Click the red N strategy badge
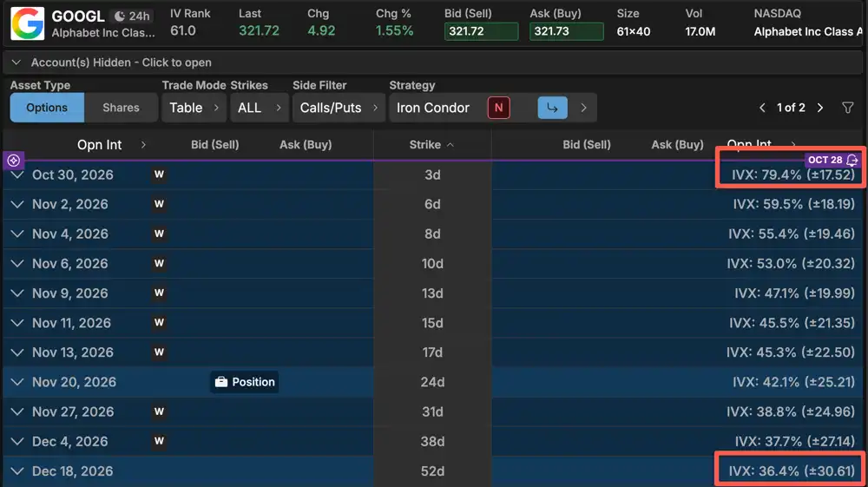The height and width of the screenshot is (487, 868). 498,108
